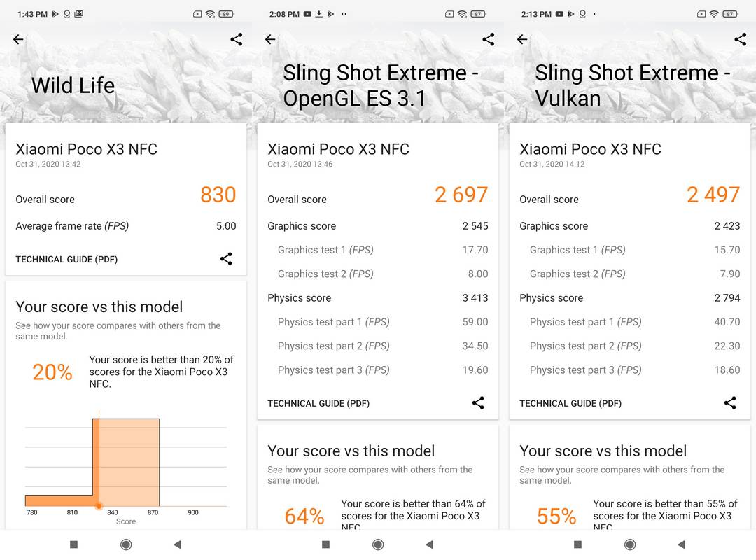Tap share icon in Wild Life header
Screen dimensions: 756x560
tap(237, 40)
